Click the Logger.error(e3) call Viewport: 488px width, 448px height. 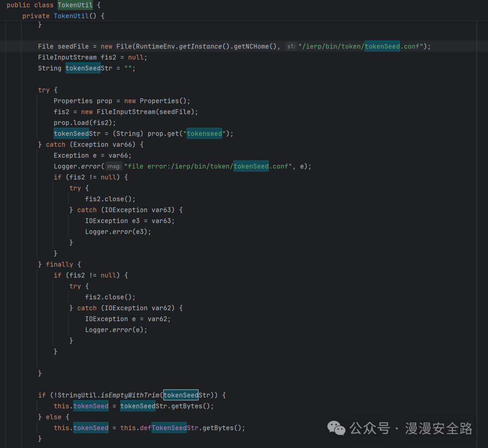(x=118, y=232)
